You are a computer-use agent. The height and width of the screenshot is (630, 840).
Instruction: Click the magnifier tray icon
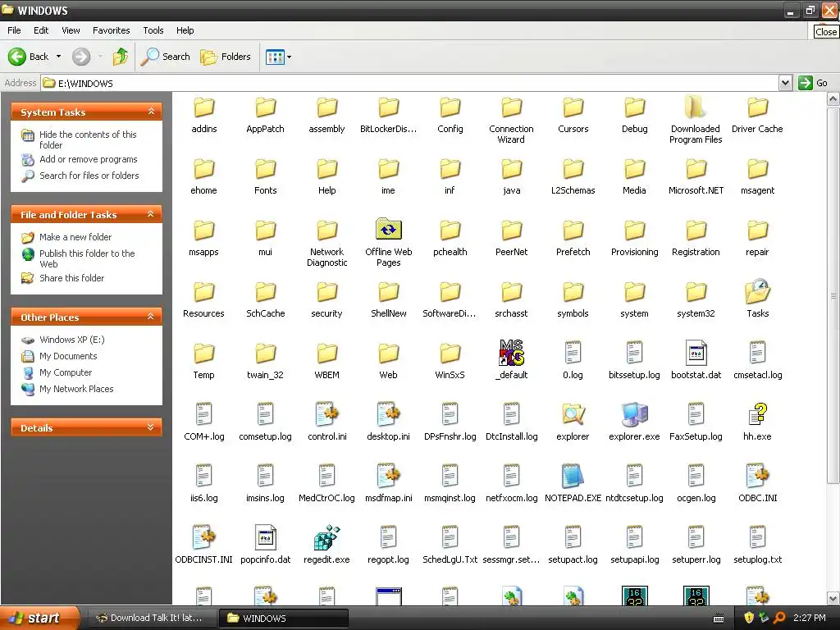tap(779, 618)
